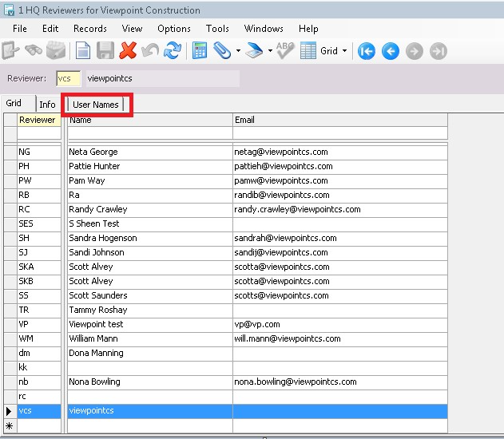This screenshot has width=504, height=439.
Task: Open the binoculars search icon
Action: (34, 51)
